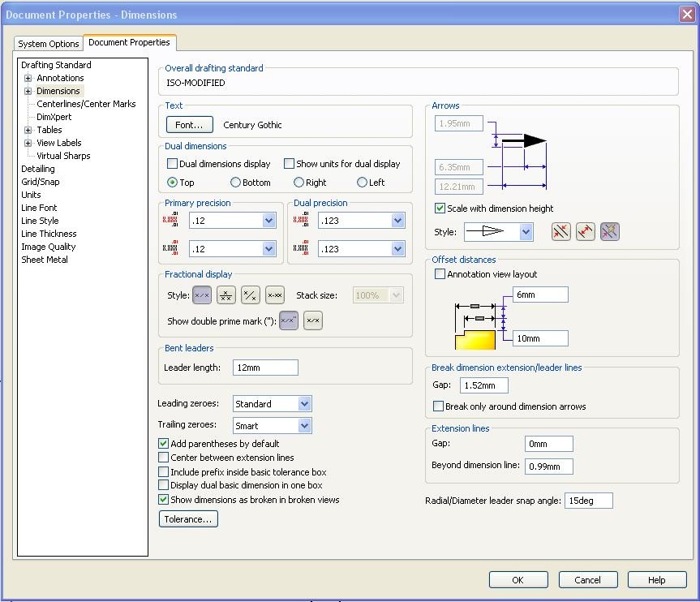700x602 pixels.
Task: Select the fraction icon without double prime mark
Action: coord(313,321)
